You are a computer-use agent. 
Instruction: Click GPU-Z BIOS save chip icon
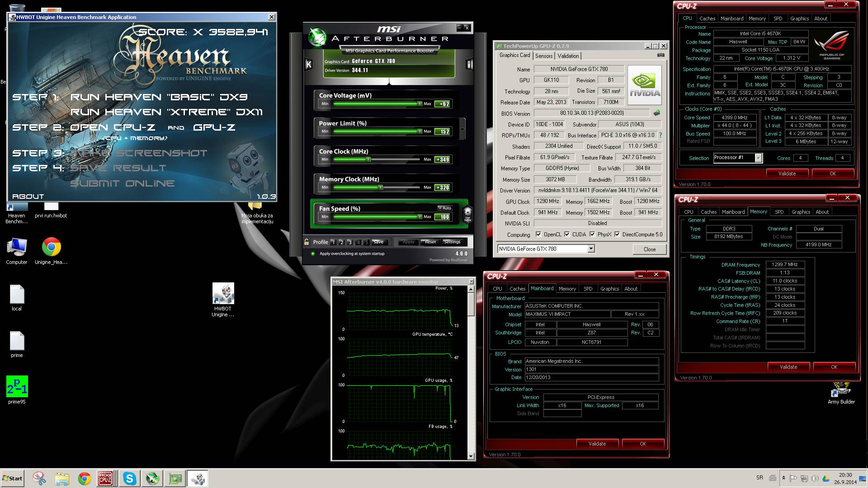coord(656,113)
